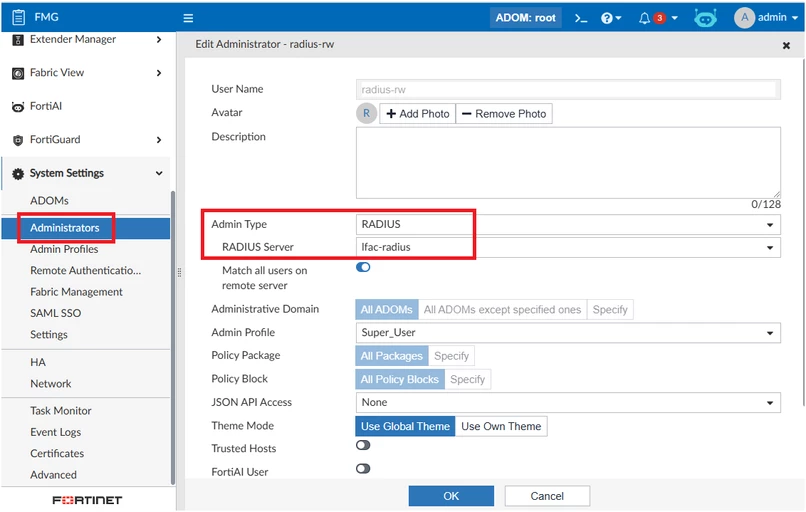Image resolution: width=806 pixels, height=512 pixels.
Task: Open the help menu dropdown arrow
Action: point(618,18)
